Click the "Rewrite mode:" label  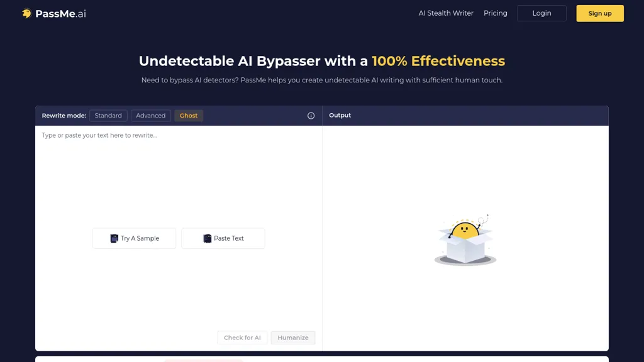point(64,116)
